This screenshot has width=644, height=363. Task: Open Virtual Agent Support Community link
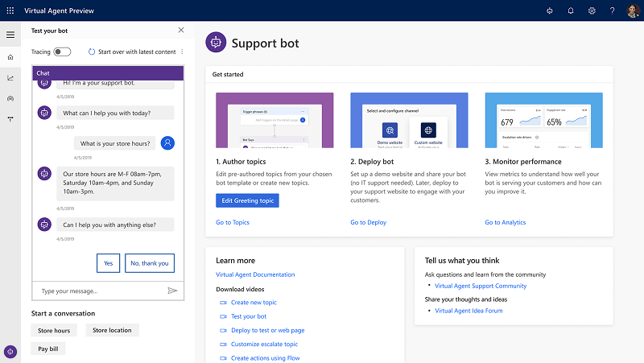tap(481, 286)
